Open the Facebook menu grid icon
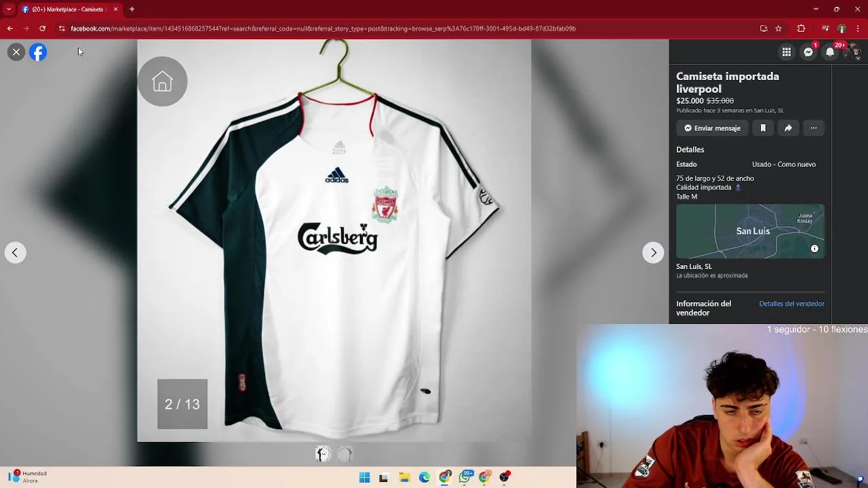The width and height of the screenshot is (868, 488). click(x=787, y=52)
